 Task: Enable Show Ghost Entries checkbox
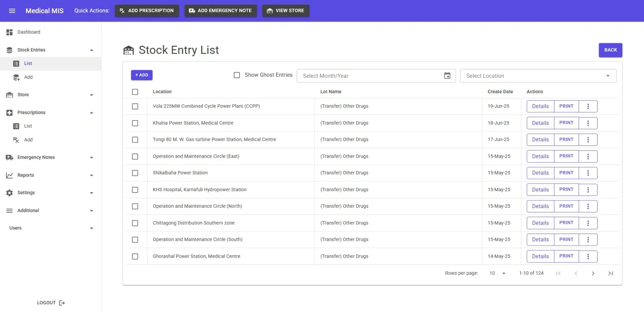[237, 75]
